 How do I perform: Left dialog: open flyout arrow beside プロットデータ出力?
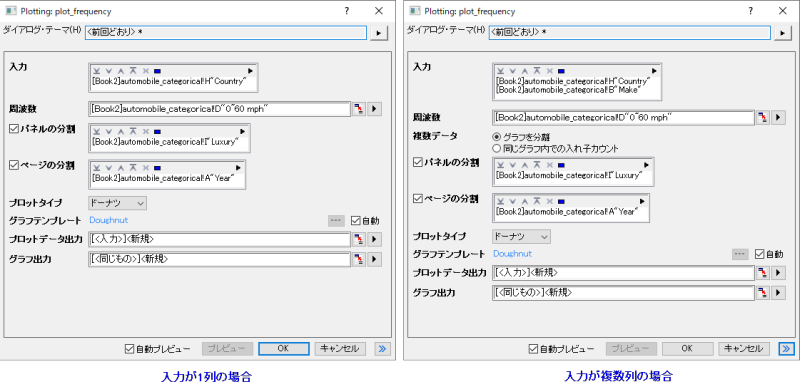point(375,239)
